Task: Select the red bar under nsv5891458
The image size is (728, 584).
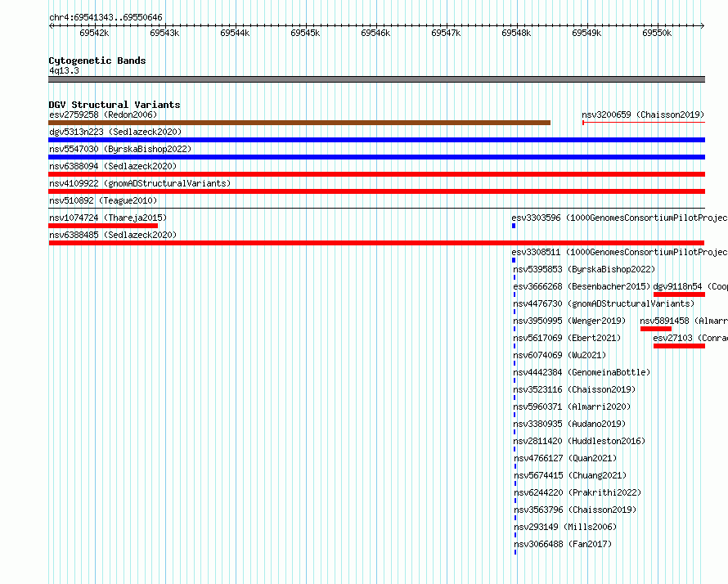Action: pos(655,329)
